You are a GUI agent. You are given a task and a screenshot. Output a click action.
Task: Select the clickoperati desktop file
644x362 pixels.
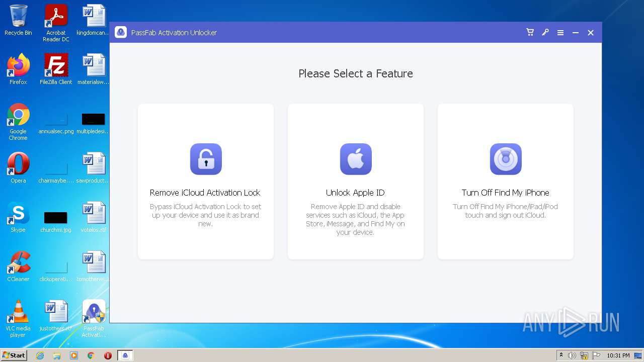(56, 271)
